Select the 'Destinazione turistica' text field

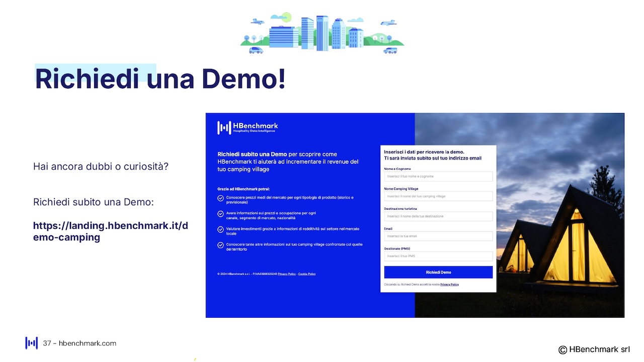click(x=438, y=216)
